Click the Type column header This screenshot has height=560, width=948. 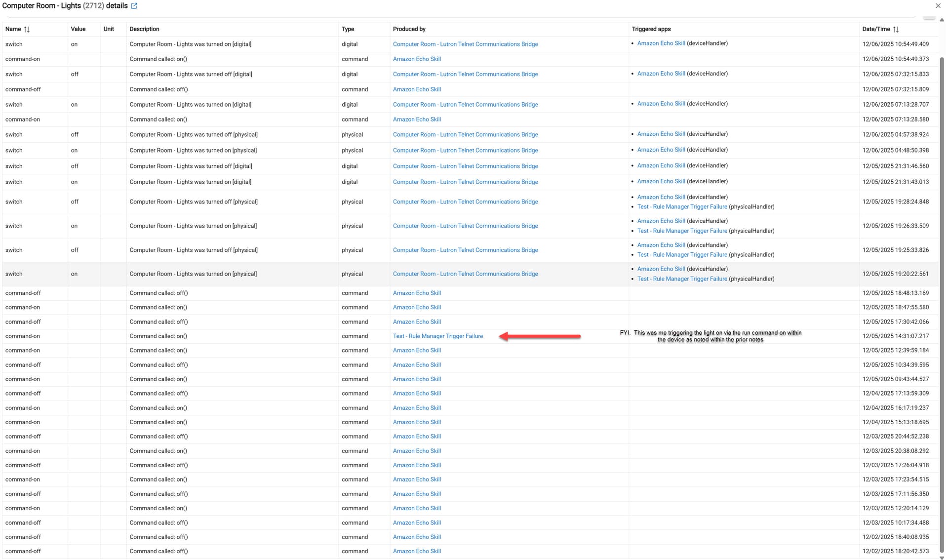[x=348, y=29]
